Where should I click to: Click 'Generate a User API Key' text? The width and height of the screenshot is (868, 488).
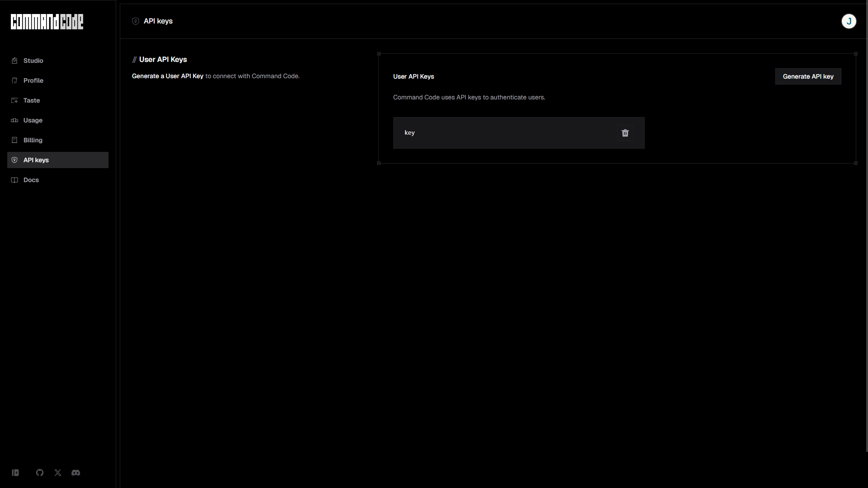click(x=168, y=76)
